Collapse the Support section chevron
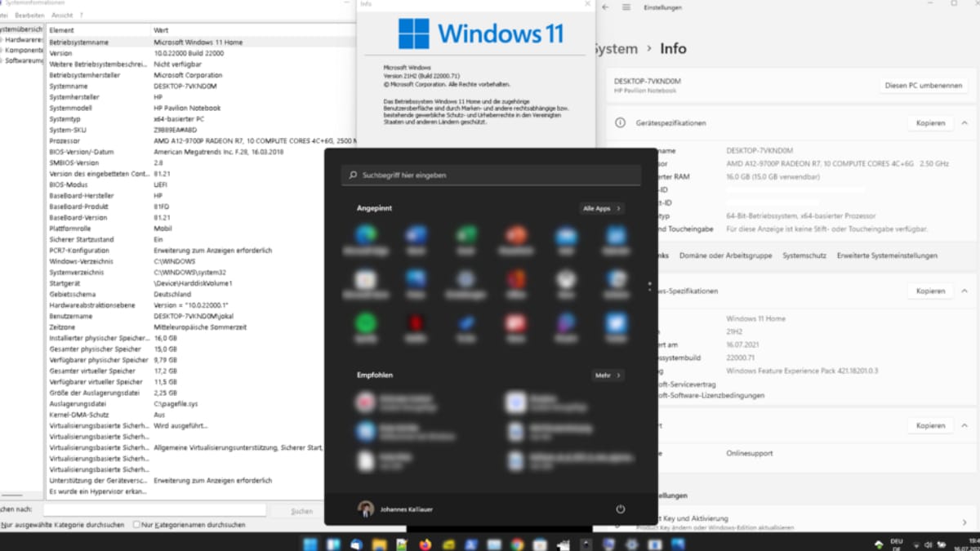The image size is (980, 551). 964,425
